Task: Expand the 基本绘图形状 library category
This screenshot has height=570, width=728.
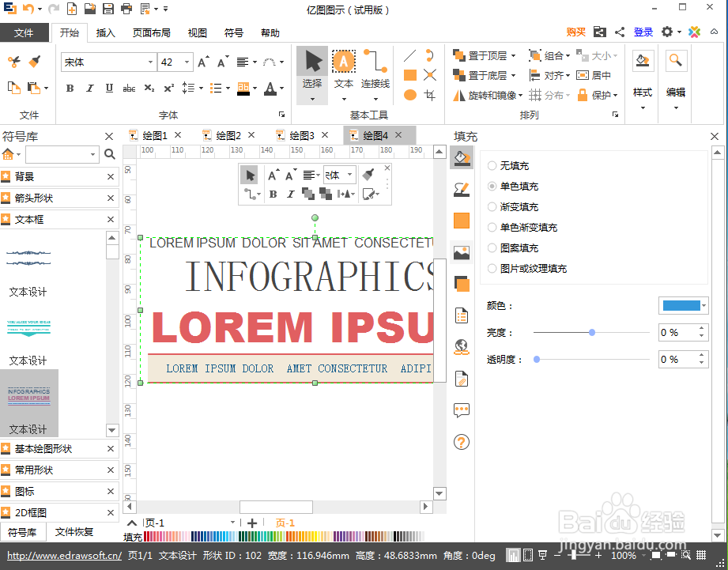Action: pos(59,449)
